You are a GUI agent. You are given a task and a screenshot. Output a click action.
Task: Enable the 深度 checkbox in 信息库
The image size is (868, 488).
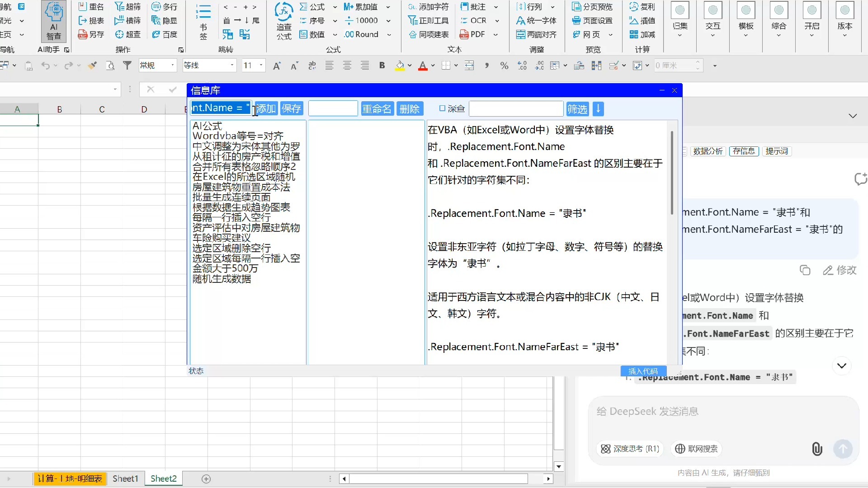tap(442, 108)
